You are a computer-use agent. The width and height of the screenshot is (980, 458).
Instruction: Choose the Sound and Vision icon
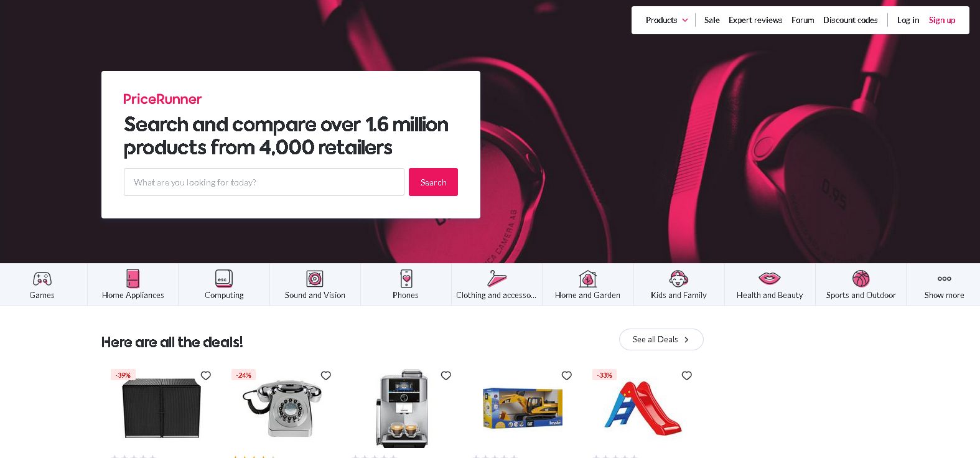click(x=315, y=278)
